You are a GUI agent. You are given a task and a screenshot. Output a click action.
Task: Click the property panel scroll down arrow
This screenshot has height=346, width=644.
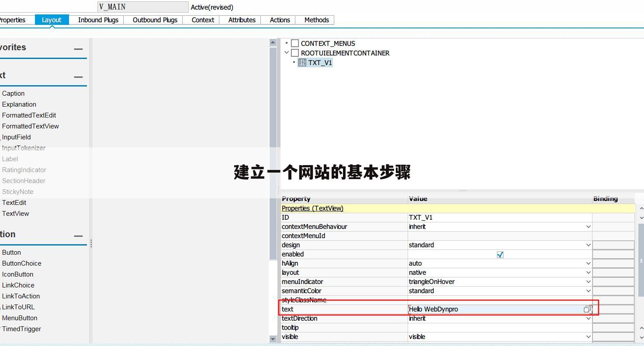(x=641, y=217)
